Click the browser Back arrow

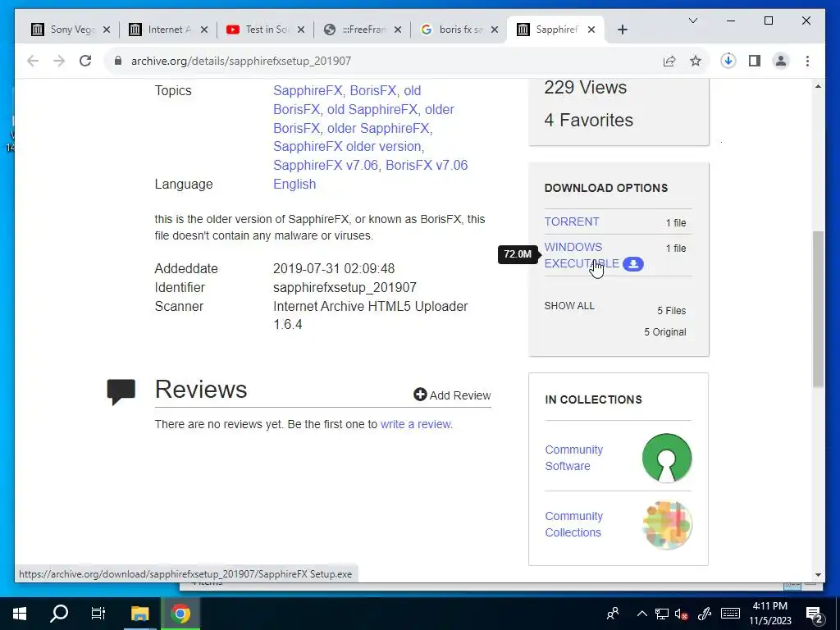pyautogui.click(x=33, y=61)
